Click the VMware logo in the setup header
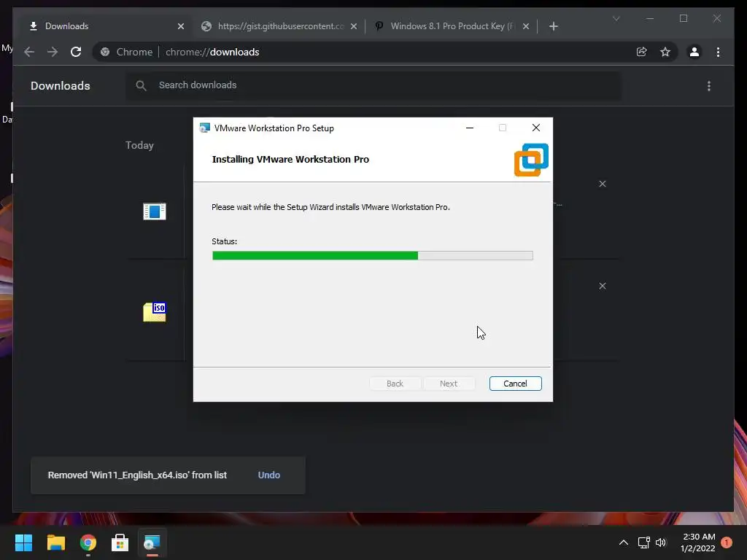747x560 pixels. click(x=531, y=160)
